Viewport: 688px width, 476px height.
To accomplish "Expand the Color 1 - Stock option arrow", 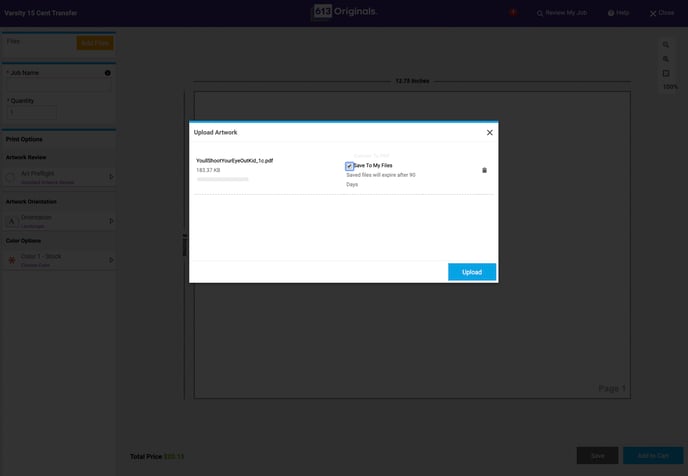I will [x=111, y=260].
